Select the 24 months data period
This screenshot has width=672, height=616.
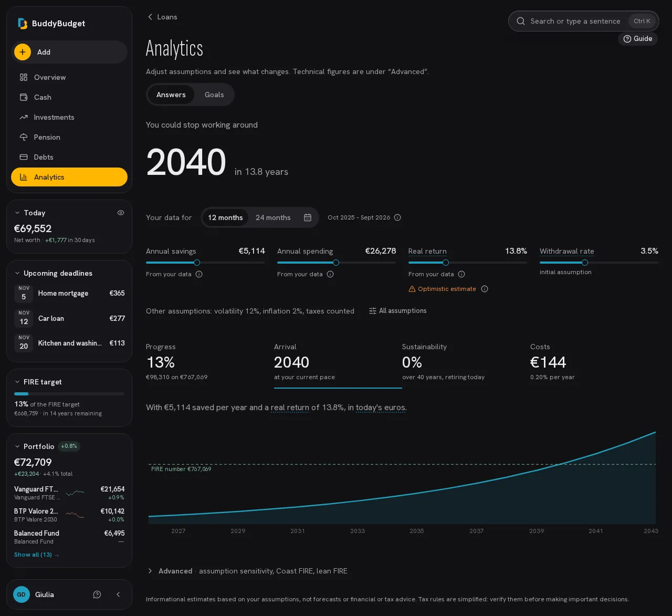[x=273, y=217]
